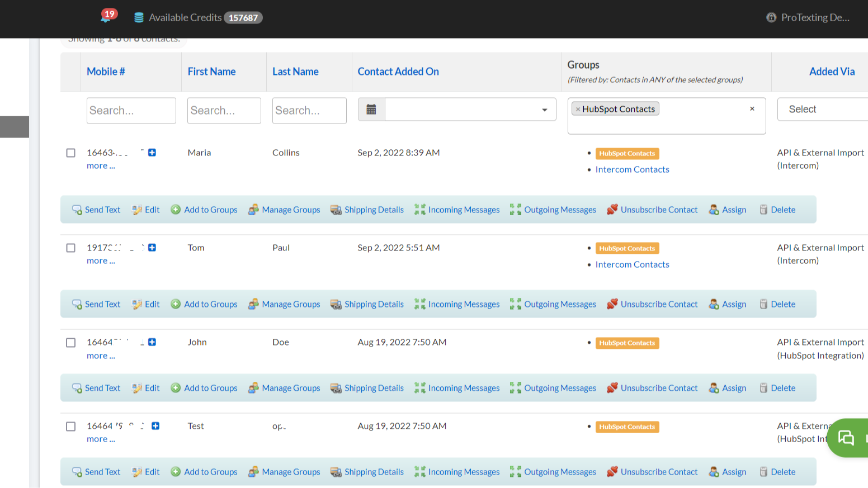The width and height of the screenshot is (868, 488).
Task: Click the Available Credits coin stack icon
Action: [138, 17]
